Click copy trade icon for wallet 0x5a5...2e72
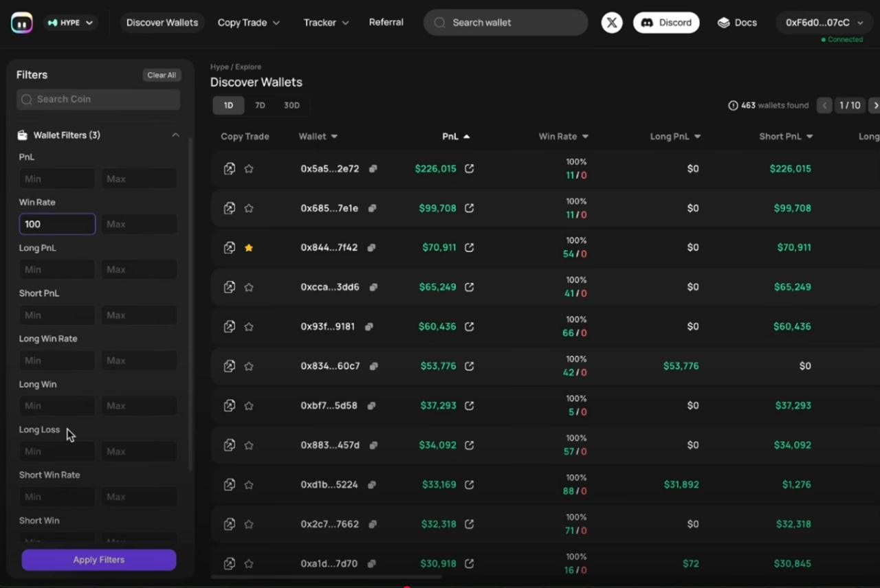Viewport: 880px width, 588px height. (230, 168)
